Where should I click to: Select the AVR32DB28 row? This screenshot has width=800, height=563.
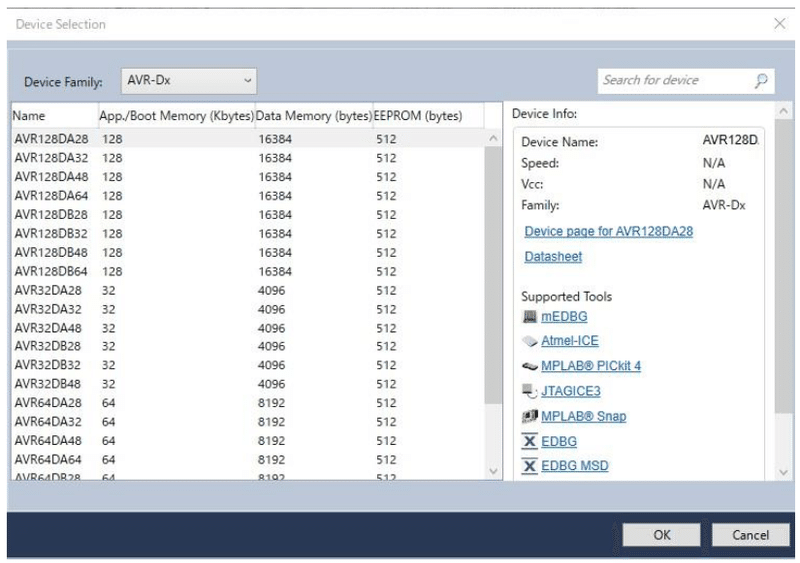coord(248,346)
